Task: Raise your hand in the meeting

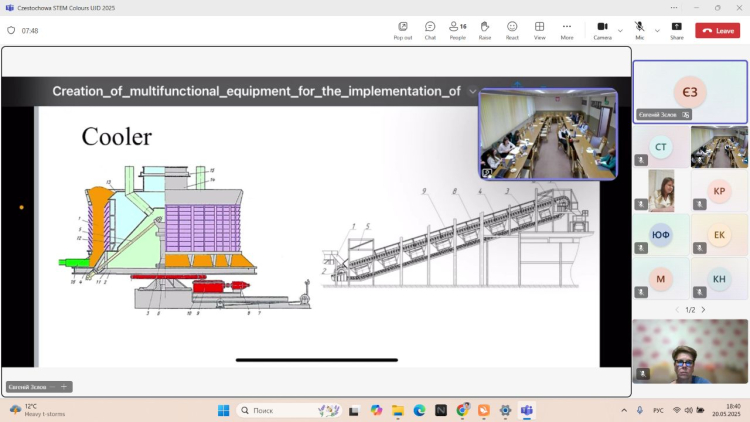Action: tap(485, 30)
